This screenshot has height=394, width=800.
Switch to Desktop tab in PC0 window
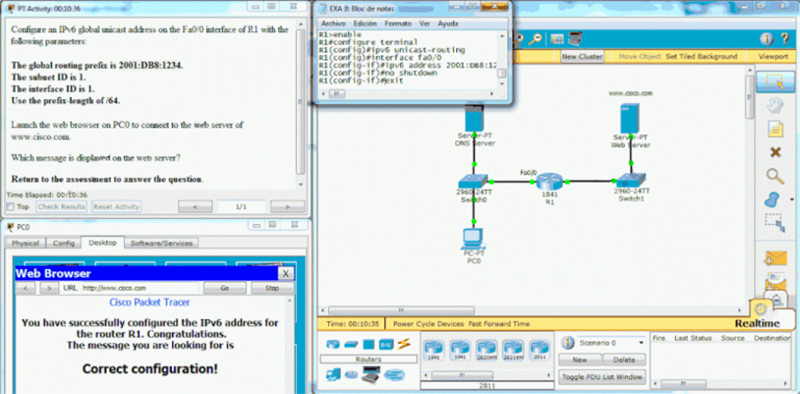pos(103,242)
